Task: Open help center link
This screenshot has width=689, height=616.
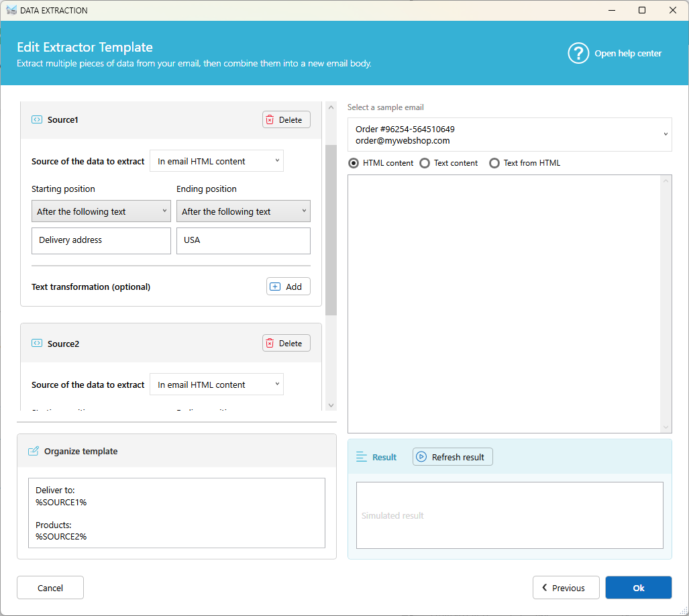Action: (x=628, y=53)
